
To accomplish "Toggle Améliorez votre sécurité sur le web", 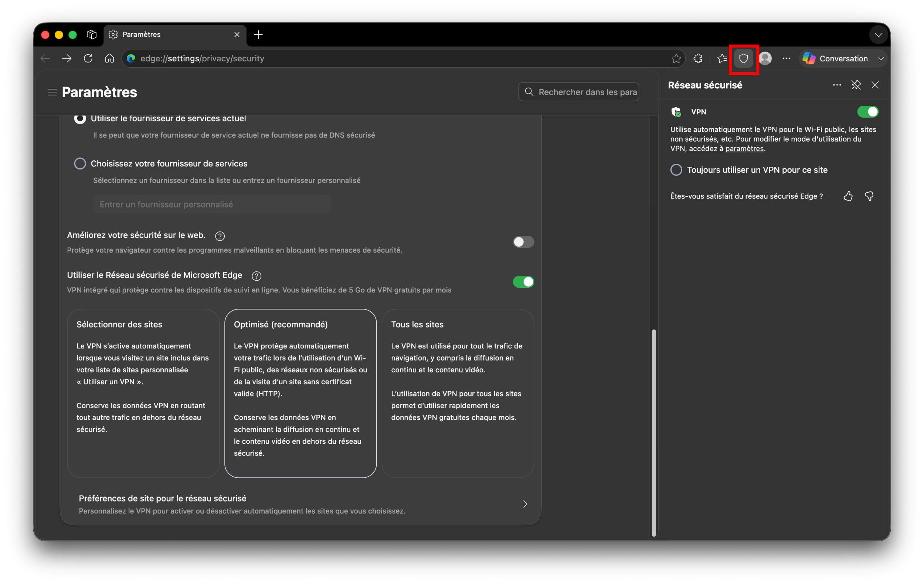I will point(523,242).
